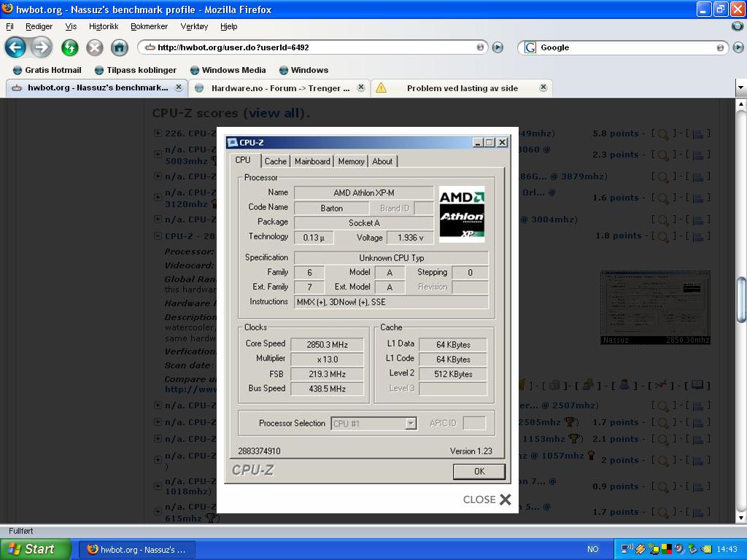
Task: Expand the CPU-Z row ending 3120mhz
Action: click(x=158, y=197)
